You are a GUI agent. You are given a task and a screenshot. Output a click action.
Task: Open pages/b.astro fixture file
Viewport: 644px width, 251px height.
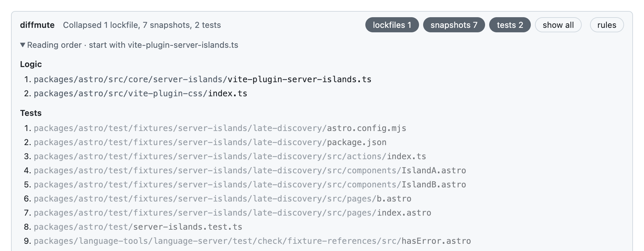223,199
